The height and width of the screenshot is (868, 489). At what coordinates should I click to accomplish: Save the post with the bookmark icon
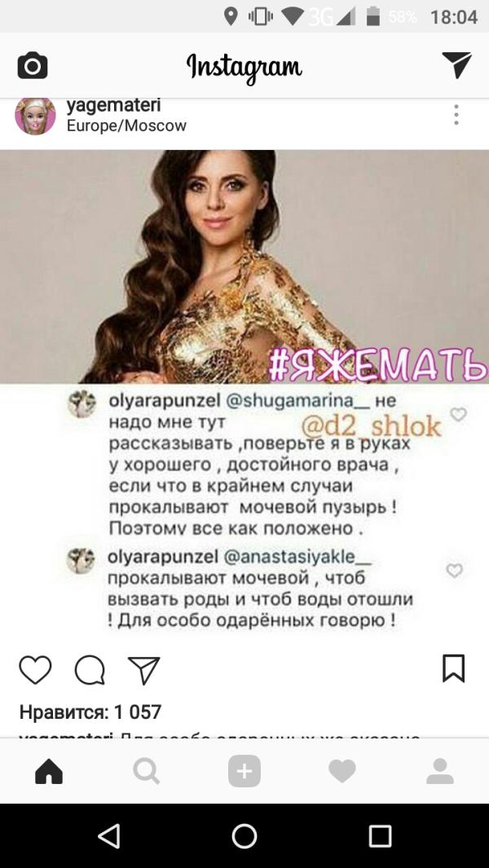click(x=454, y=668)
